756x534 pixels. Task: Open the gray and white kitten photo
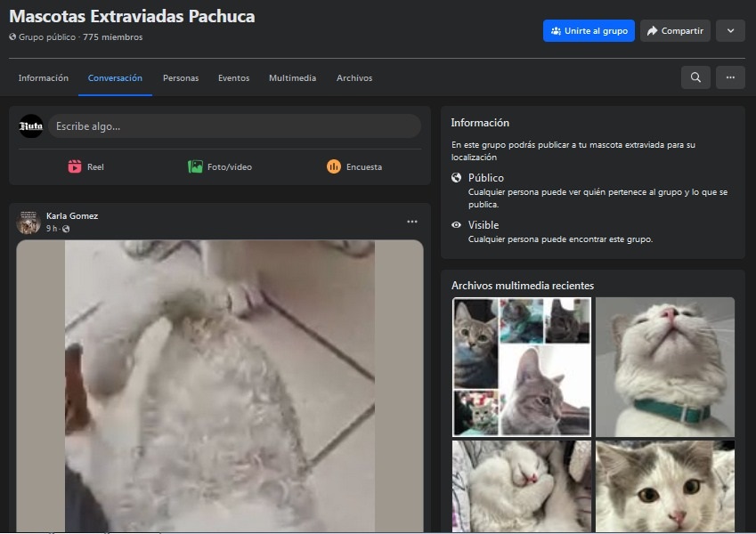point(665,486)
